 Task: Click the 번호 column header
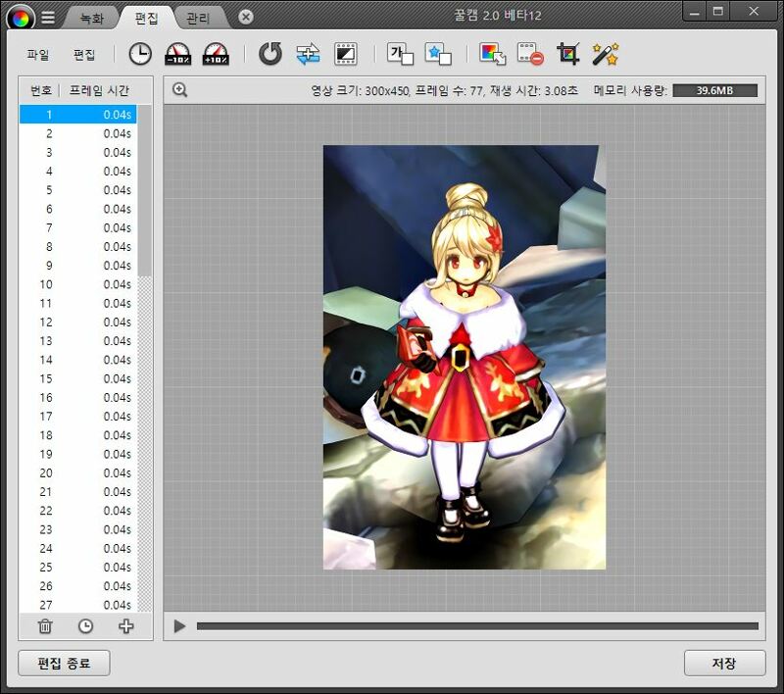coord(41,90)
